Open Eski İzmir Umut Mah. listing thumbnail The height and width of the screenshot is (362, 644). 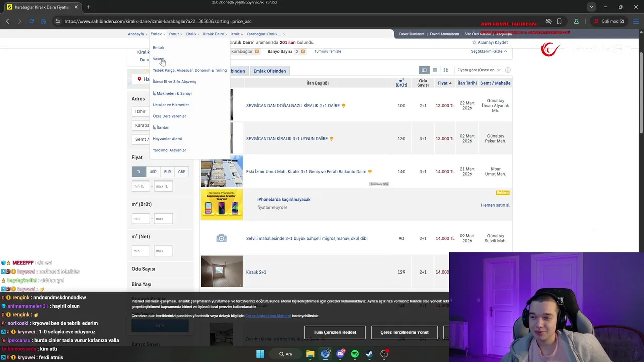click(221, 171)
